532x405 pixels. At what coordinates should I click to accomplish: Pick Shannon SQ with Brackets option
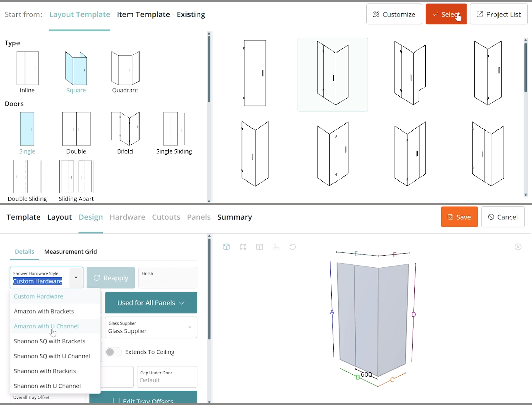pyautogui.click(x=55, y=341)
